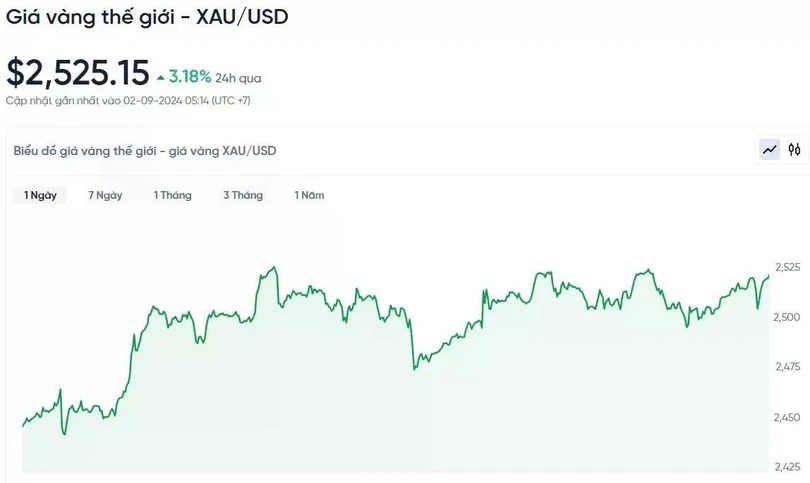
Task: Click the Biểu đồ giá vàng chart title
Action: point(145,151)
